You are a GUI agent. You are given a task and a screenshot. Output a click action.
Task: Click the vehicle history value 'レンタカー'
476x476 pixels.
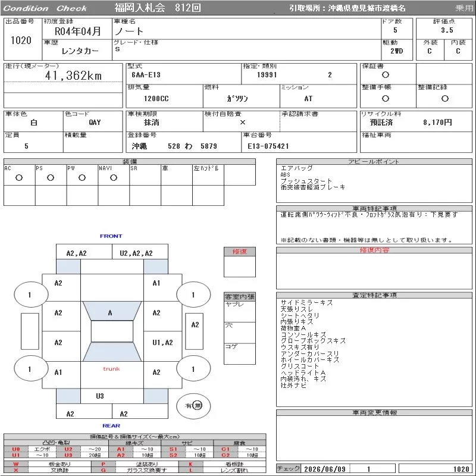tap(80, 51)
